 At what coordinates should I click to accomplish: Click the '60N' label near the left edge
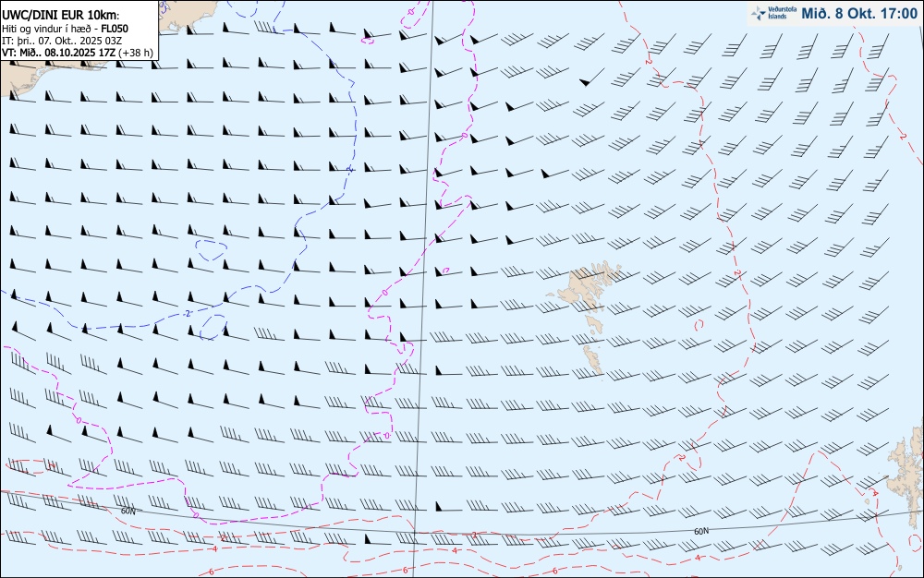[128, 511]
